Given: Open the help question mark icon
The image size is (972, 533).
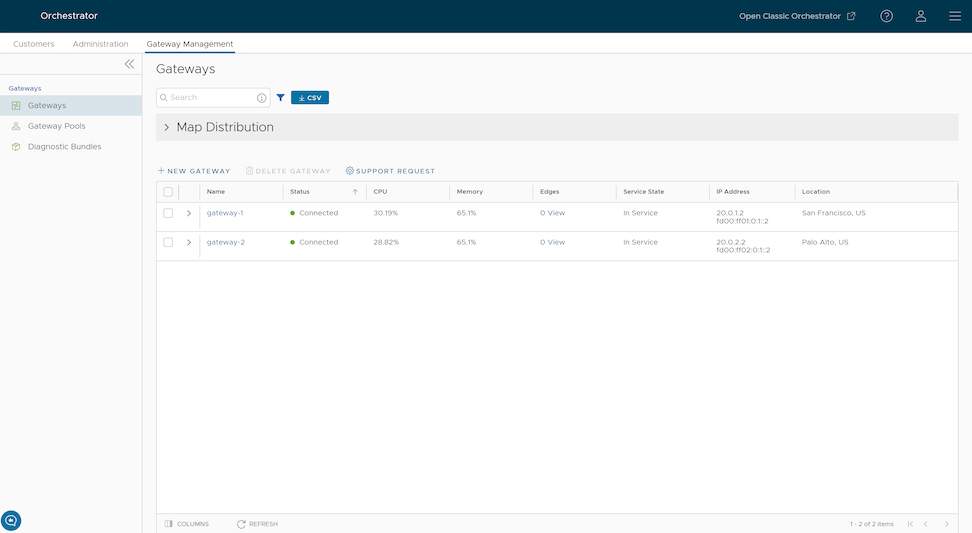Looking at the screenshot, I should 886,16.
